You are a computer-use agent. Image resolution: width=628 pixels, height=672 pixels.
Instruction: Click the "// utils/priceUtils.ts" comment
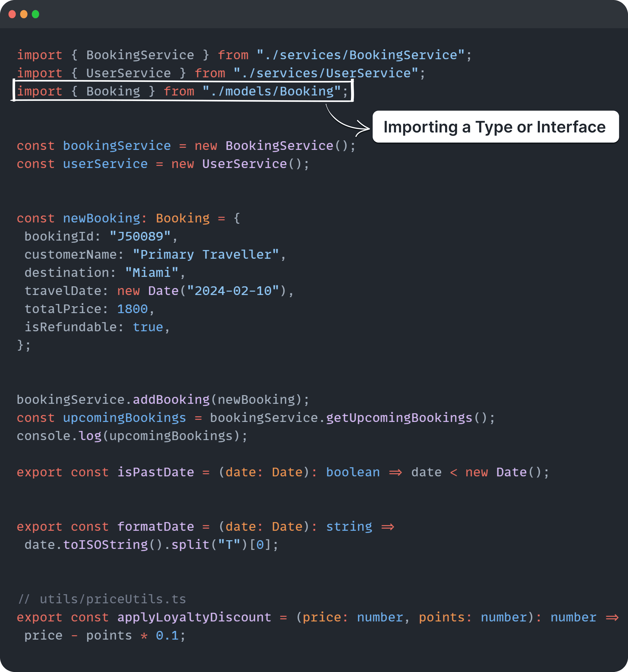point(102,599)
